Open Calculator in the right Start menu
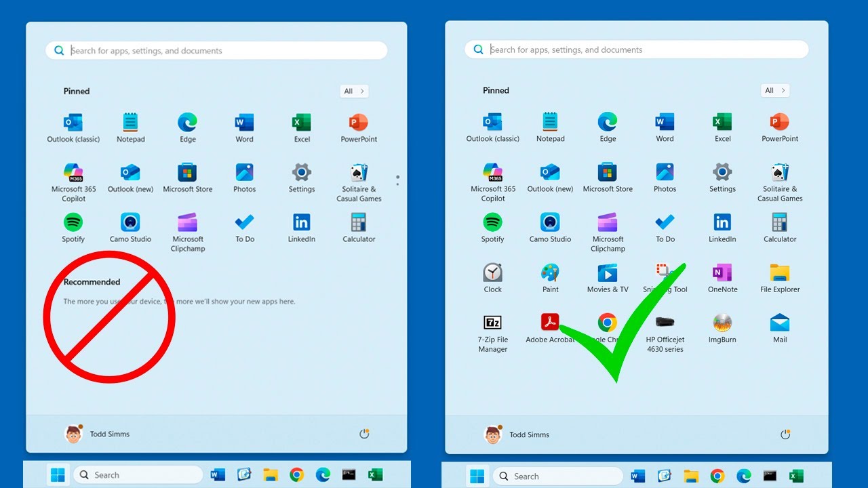The image size is (868, 488). coord(780,228)
